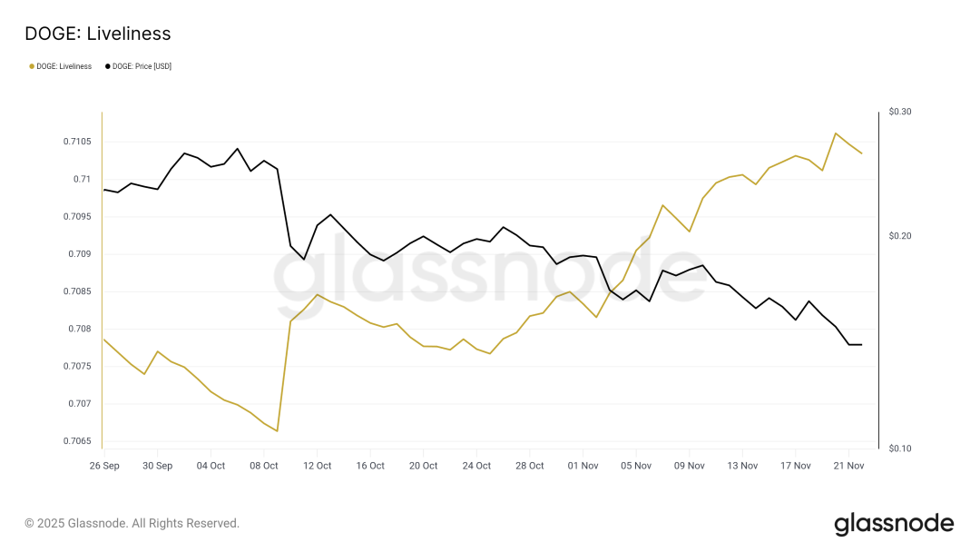
Task: Select the 20 Oct x-axis date
Action: point(423,466)
